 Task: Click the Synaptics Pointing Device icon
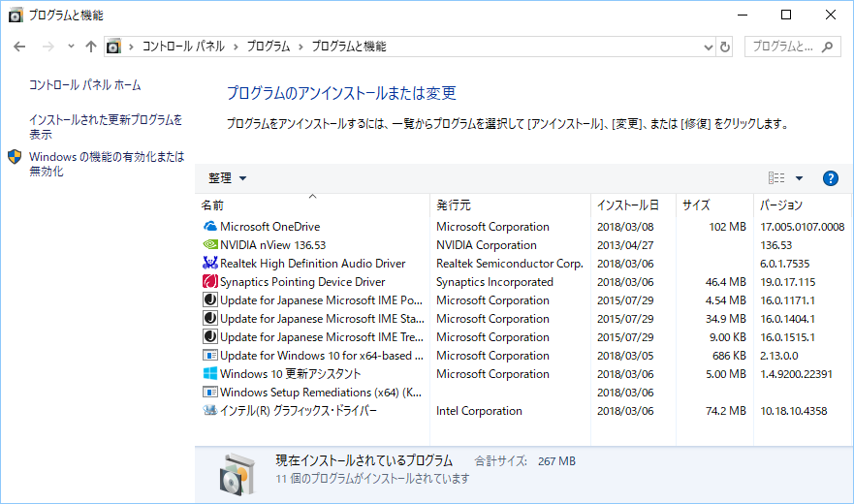point(210,282)
